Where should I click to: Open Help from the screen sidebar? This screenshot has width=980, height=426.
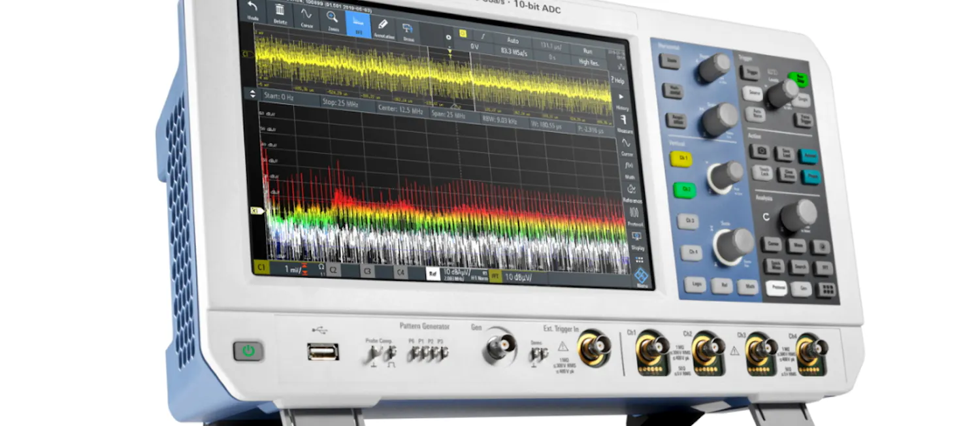tap(617, 80)
